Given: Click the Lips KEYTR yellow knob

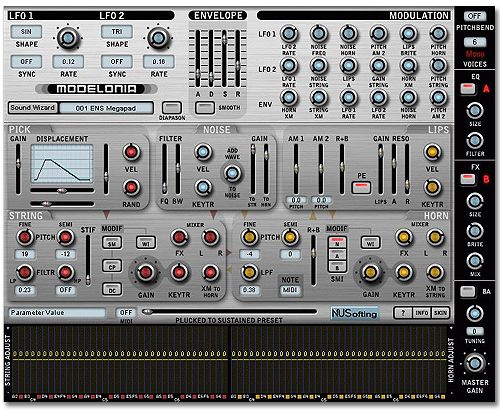Looking at the screenshot, I should coord(432,187).
